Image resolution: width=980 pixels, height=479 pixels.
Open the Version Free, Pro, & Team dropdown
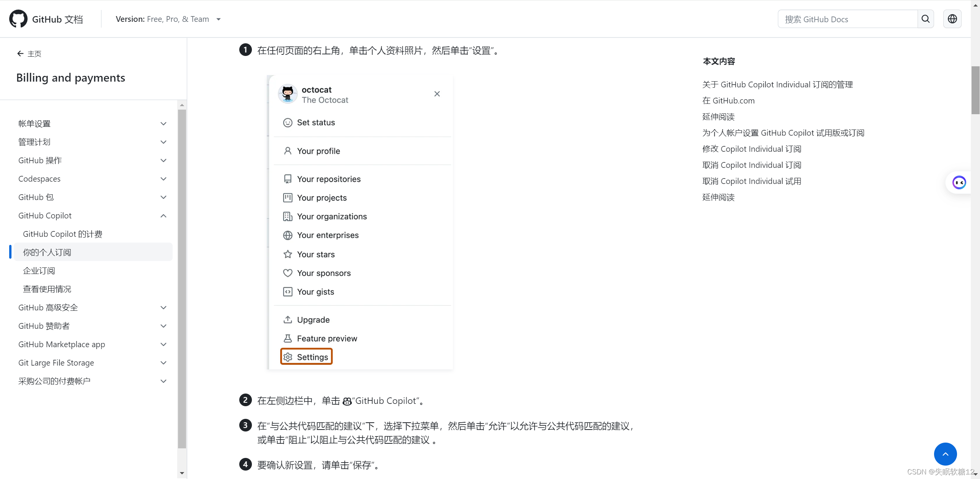(x=168, y=19)
